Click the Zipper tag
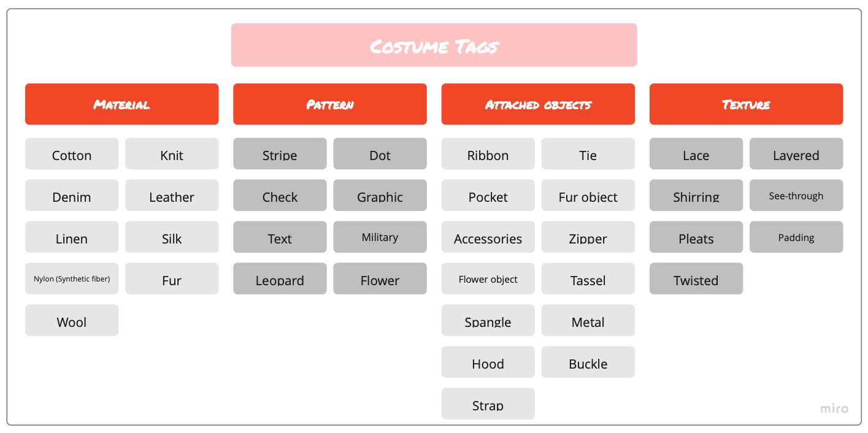Viewport: 868px width, 433px height. click(588, 237)
